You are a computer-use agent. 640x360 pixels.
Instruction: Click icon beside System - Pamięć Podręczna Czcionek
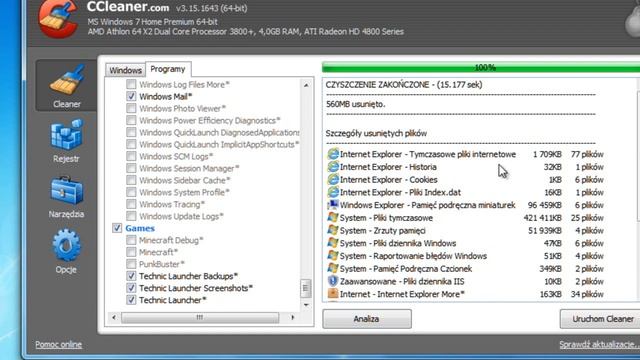pyautogui.click(x=333, y=268)
